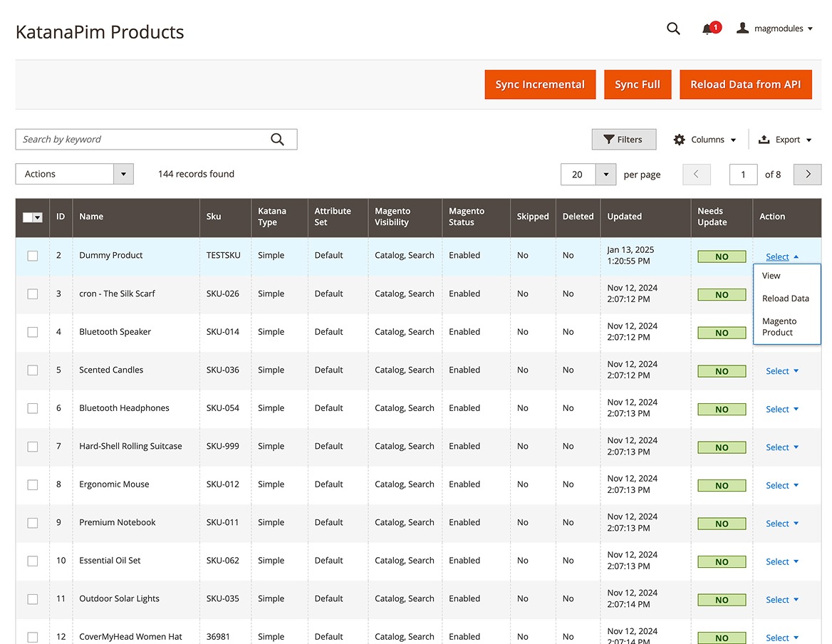This screenshot has width=832, height=644.
Task: Open the global search magnifier icon
Action: (x=673, y=28)
